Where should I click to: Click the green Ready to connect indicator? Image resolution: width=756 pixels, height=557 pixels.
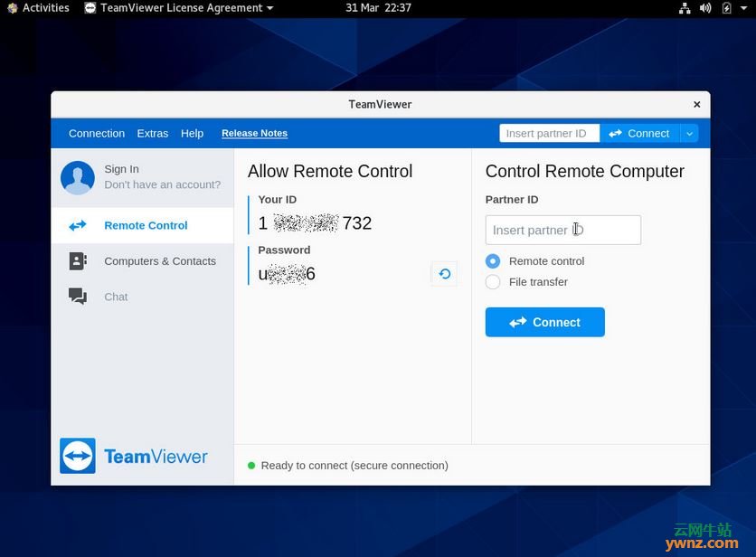pyautogui.click(x=253, y=465)
